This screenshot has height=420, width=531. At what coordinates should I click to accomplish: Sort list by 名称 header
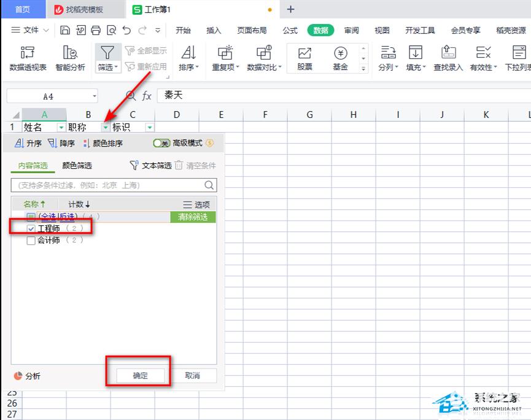click(x=34, y=204)
